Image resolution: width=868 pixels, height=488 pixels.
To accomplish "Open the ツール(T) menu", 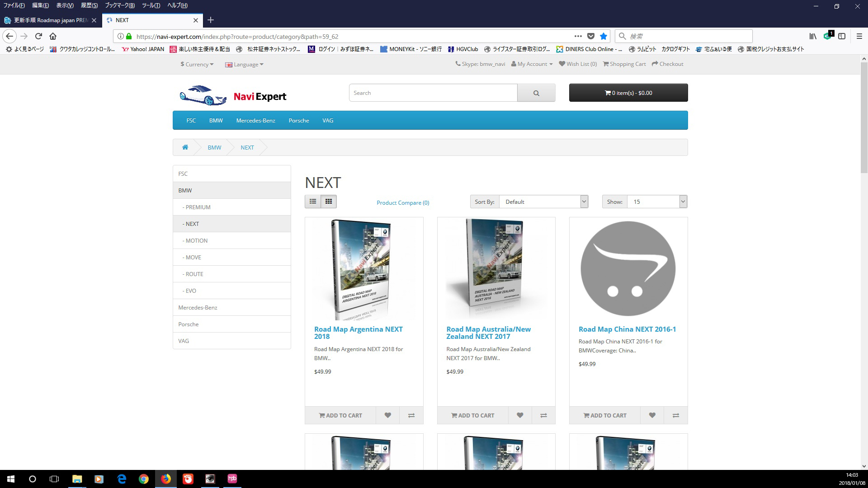I will coord(151,5).
